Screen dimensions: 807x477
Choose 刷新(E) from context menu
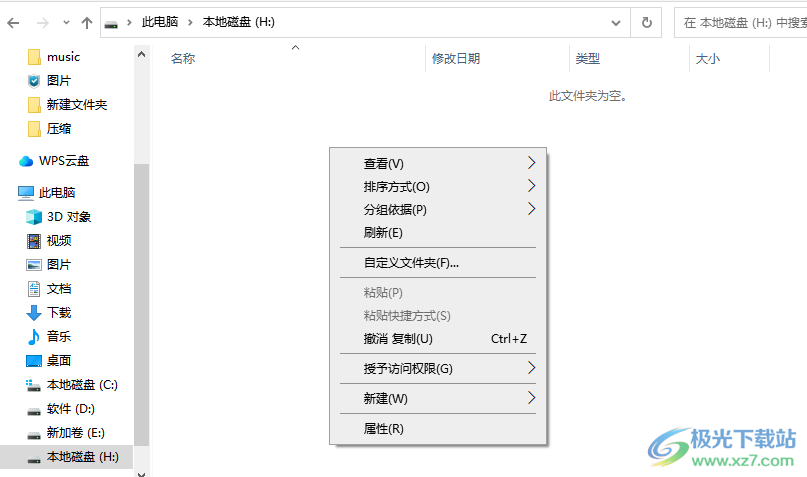pyautogui.click(x=438, y=233)
